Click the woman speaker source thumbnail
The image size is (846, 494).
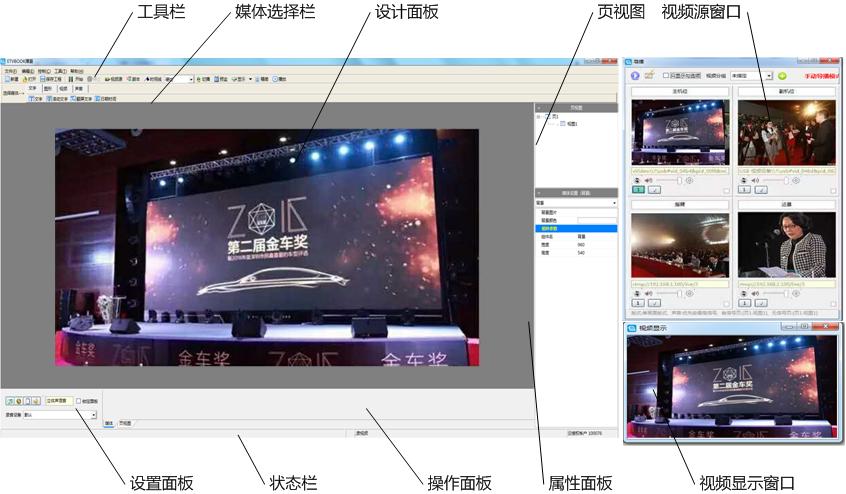[787, 245]
